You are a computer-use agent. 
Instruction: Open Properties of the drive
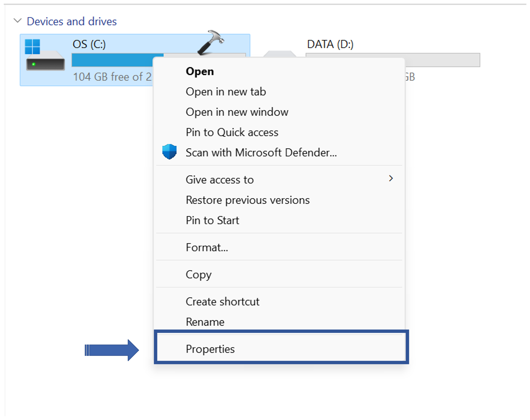click(x=210, y=349)
